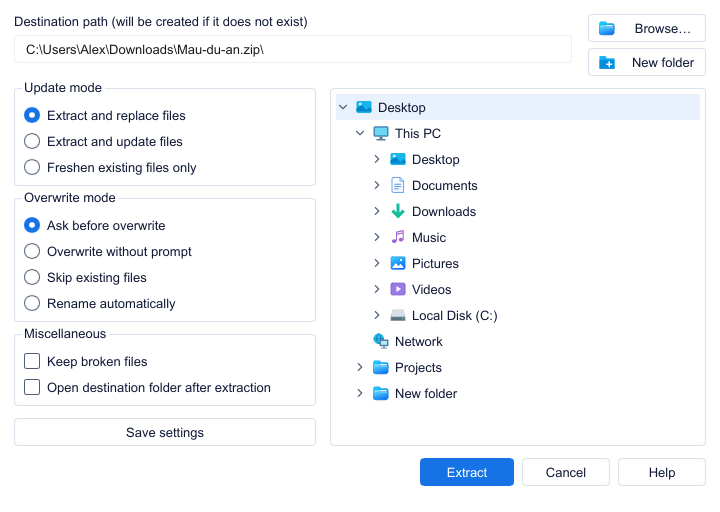720x512 pixels.
Task: Click the Extract button
Action: [467, 472]
